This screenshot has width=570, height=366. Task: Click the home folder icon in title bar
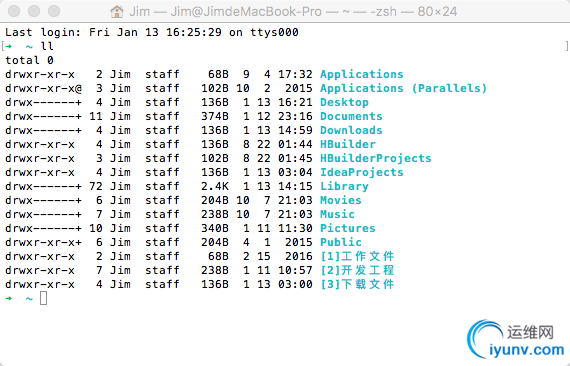[117, 11]
